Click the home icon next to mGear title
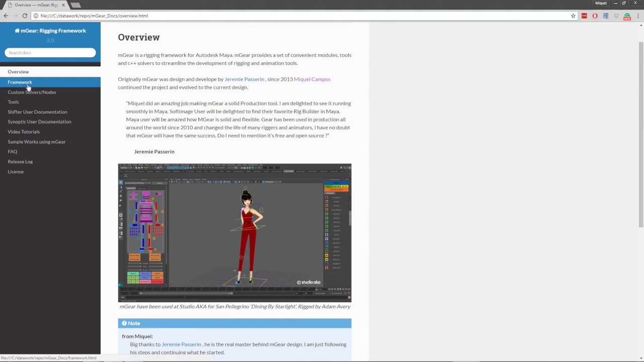This screenshot has height=362, width=644. (17, 31)
